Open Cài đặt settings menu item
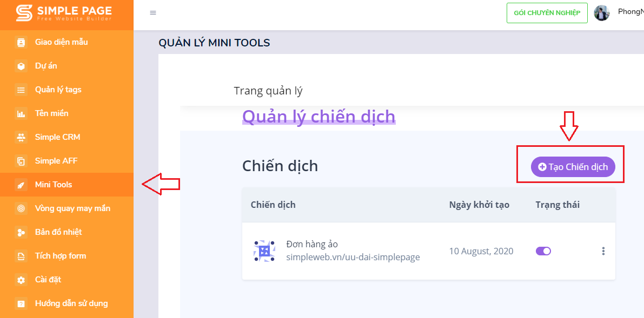This screenshot has width=644, height=318. pos(67,280)
